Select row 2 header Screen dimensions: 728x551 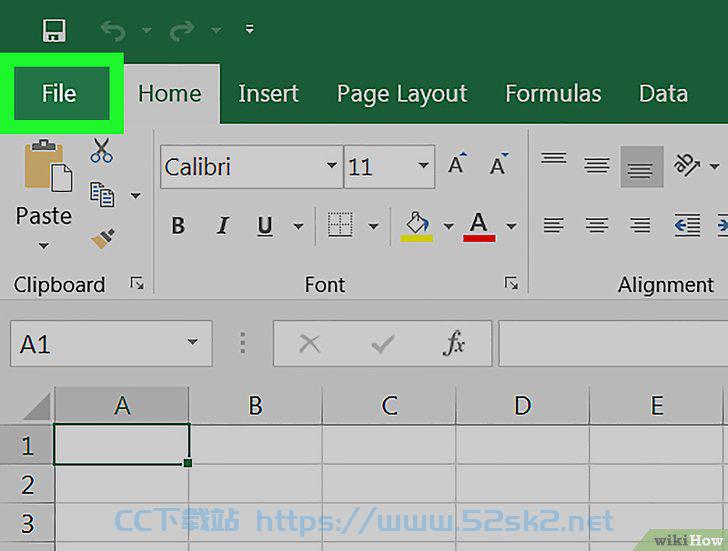27,484
